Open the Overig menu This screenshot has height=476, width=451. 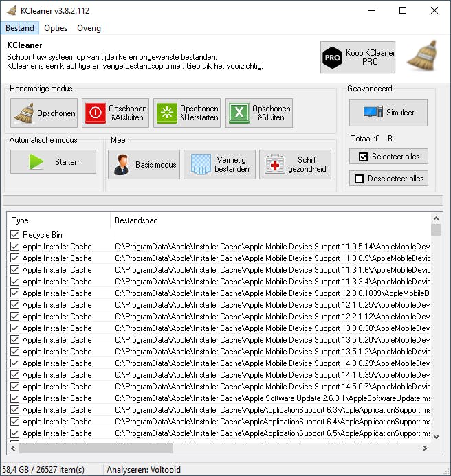(89, 28)
